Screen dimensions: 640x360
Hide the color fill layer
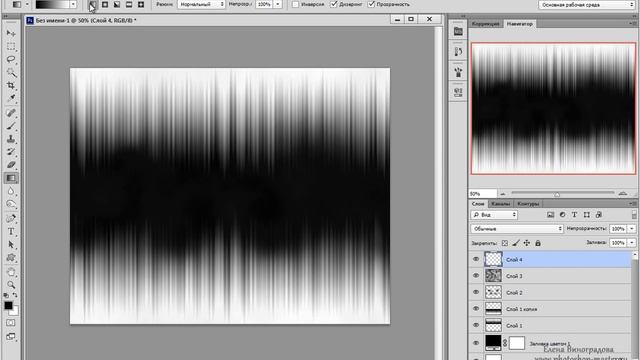click(x=476, y=343)
